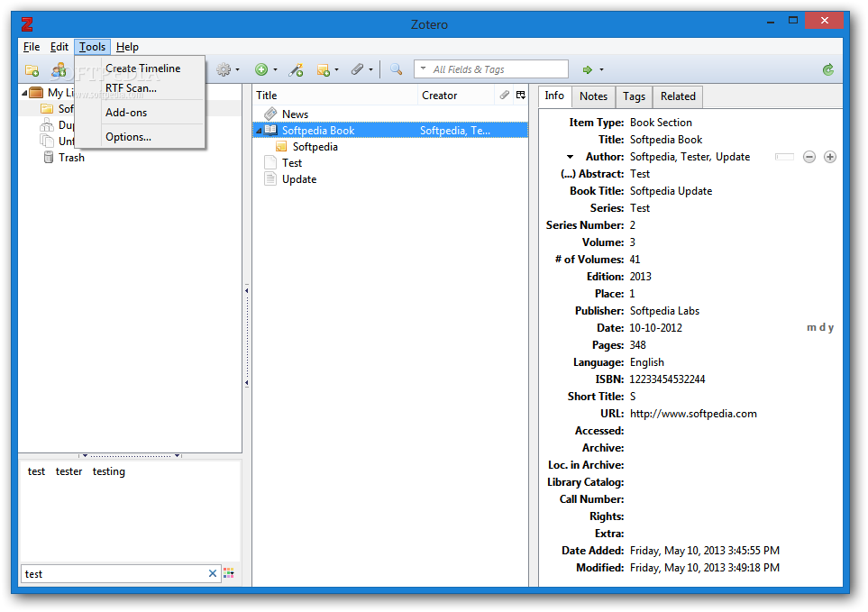
Task: Open the Locate dropdown arrow
Action: 602,69
